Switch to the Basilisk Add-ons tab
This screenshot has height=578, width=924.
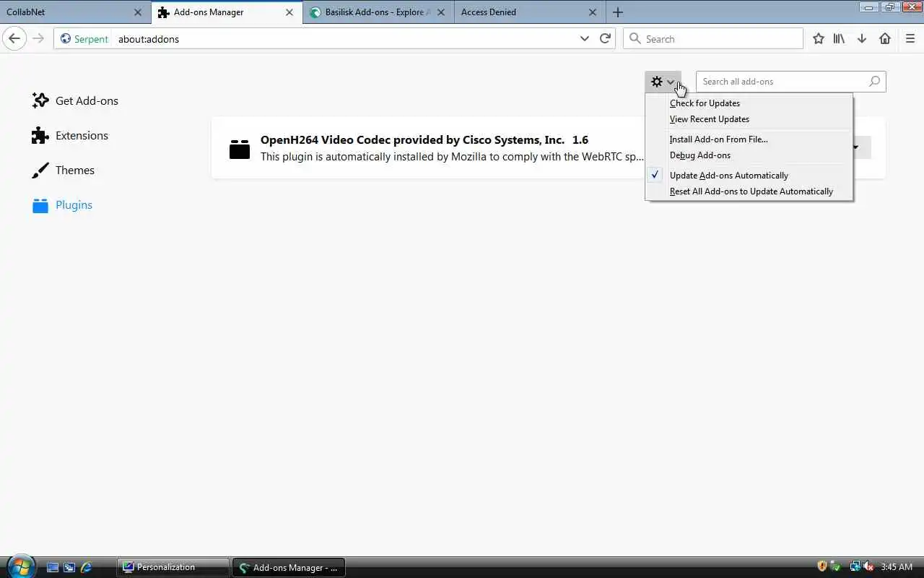tap(378, 12)
